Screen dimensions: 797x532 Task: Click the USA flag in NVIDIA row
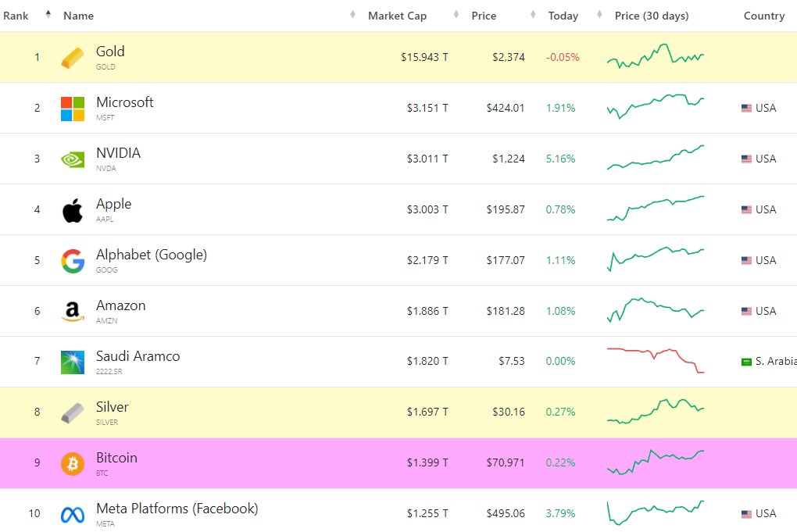pyautogui.click(x=746, y=159)
